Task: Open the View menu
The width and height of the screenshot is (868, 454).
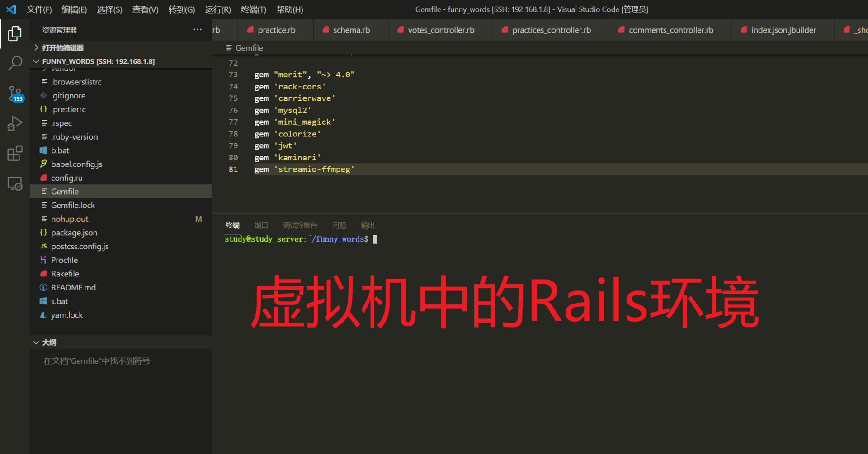Action: click(145, 9)
